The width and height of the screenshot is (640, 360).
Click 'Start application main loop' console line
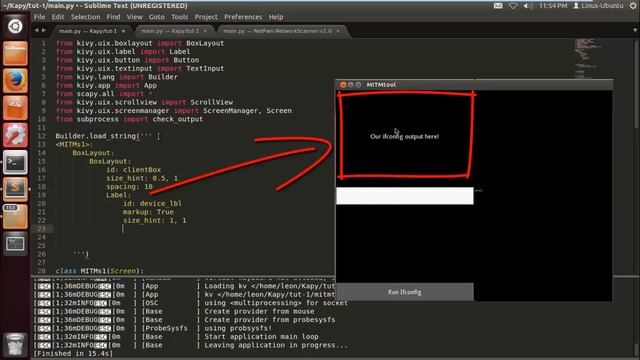[x=261, y=337]
